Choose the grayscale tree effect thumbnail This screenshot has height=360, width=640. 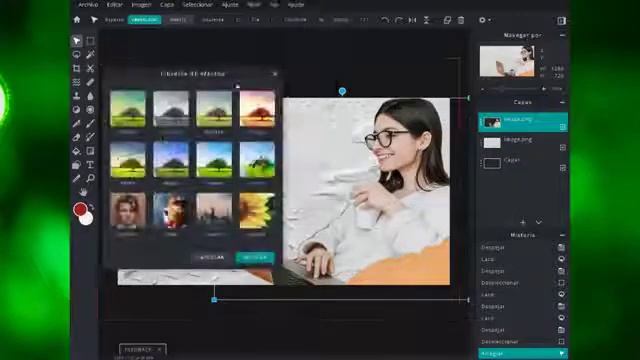[171, 109]
